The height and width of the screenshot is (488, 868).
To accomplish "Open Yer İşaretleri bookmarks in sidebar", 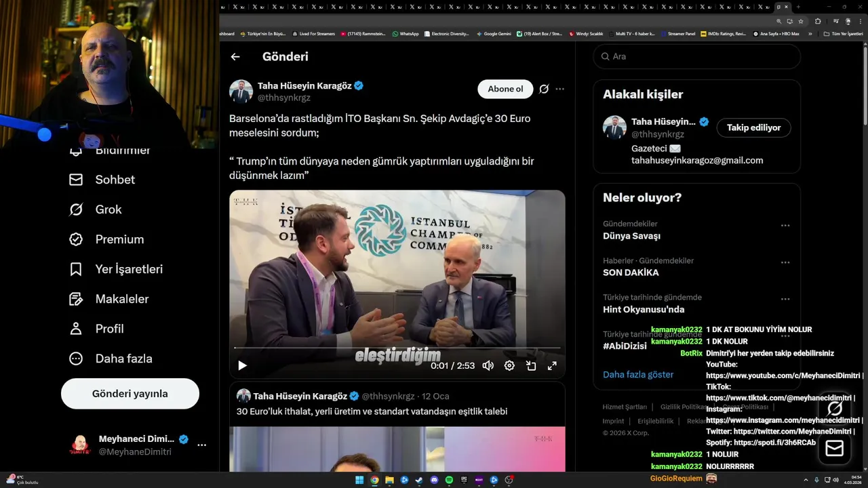I will pyautogui.click(x=116, y=269).
